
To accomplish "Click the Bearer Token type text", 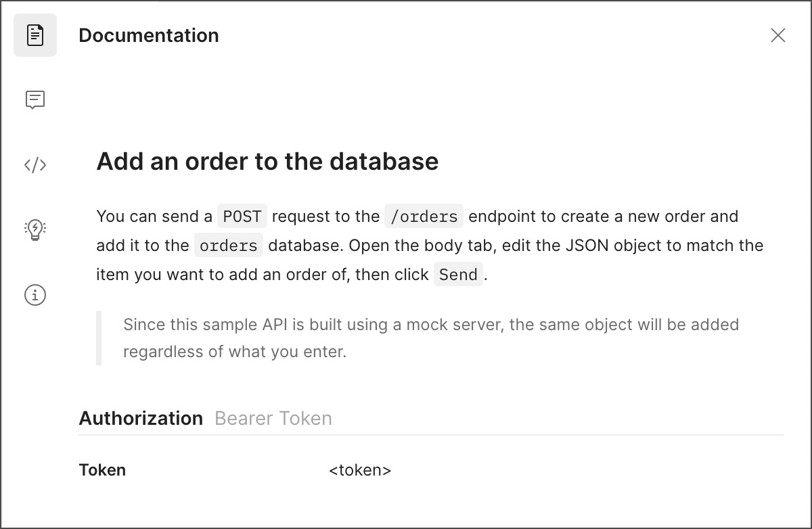I will pos(273,418).
